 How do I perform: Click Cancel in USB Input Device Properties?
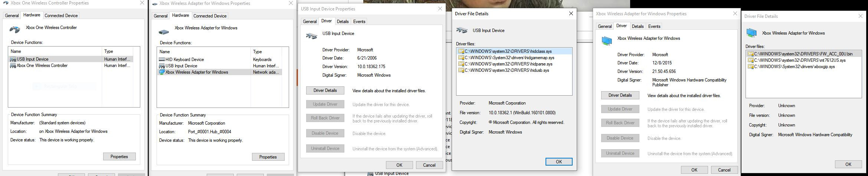click(429, 165)
